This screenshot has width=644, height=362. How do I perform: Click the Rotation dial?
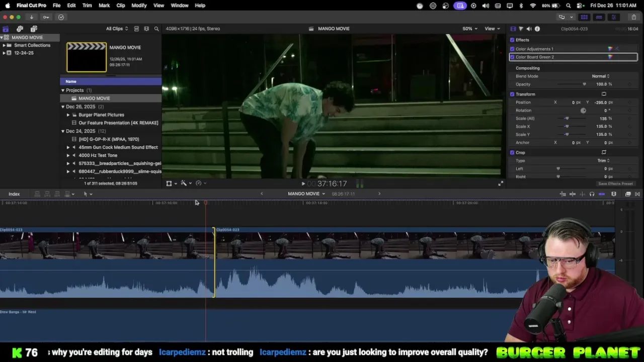click(583, 110)
